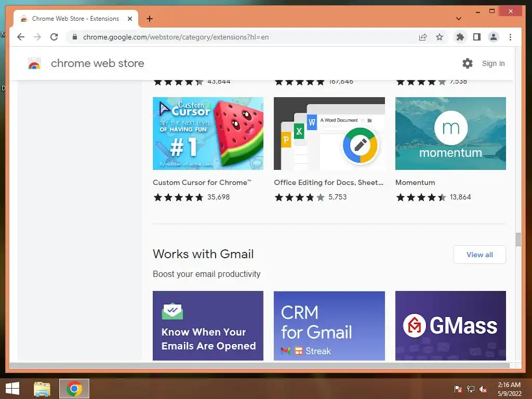
Task: View site info via padlock icon
Action: pos(75,37)
